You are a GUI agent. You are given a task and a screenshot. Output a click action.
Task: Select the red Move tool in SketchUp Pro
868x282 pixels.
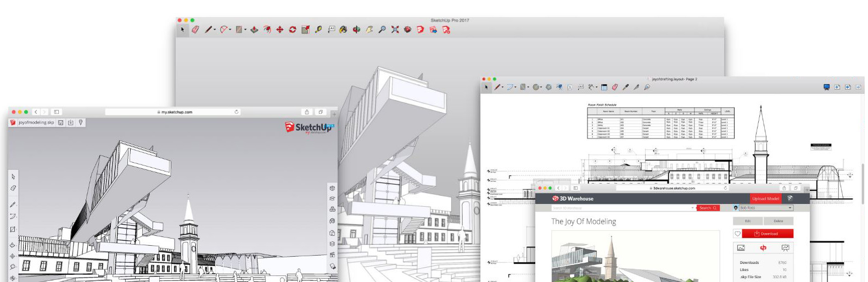tap(279, 30)
